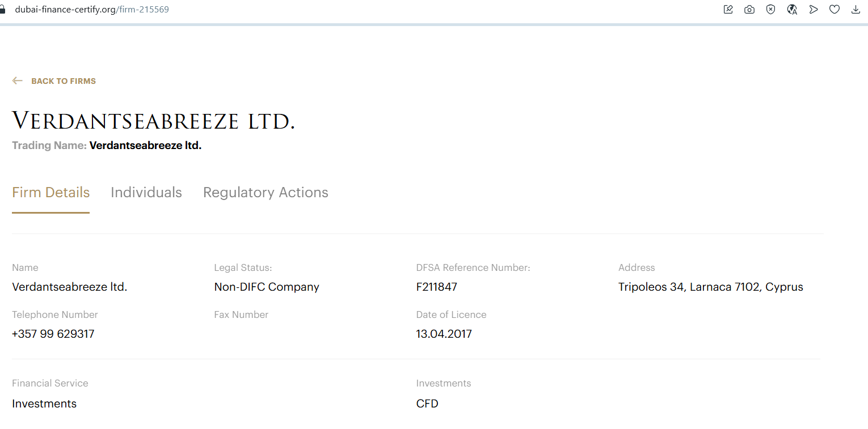Click the pinboard note icon in toolbar
Image resolution: width=868 pixels, height=429 pixels.
coord(728,10)
